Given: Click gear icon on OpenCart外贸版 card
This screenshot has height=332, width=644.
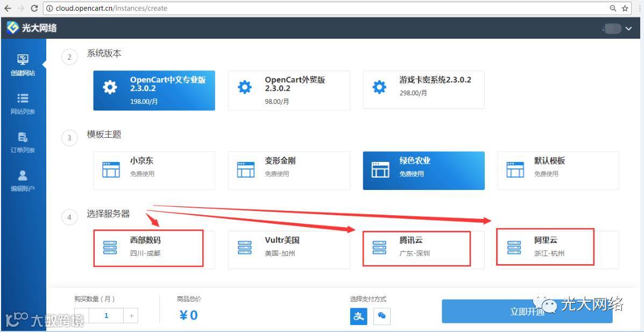Looking at the screenshot, I should [x=244, y=87].
